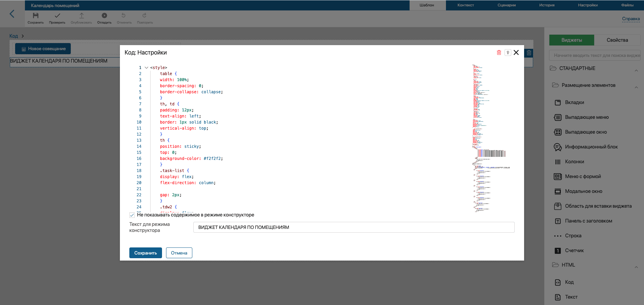This screenshot has width=644, height=305.
Task: Open help via question mark icon
Action: click(x=508, y=53)
